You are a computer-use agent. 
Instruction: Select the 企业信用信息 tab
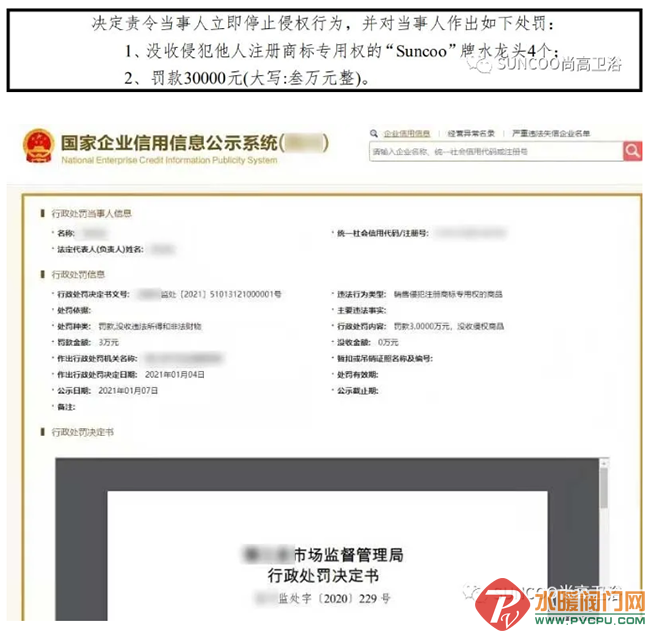(407, 133)
